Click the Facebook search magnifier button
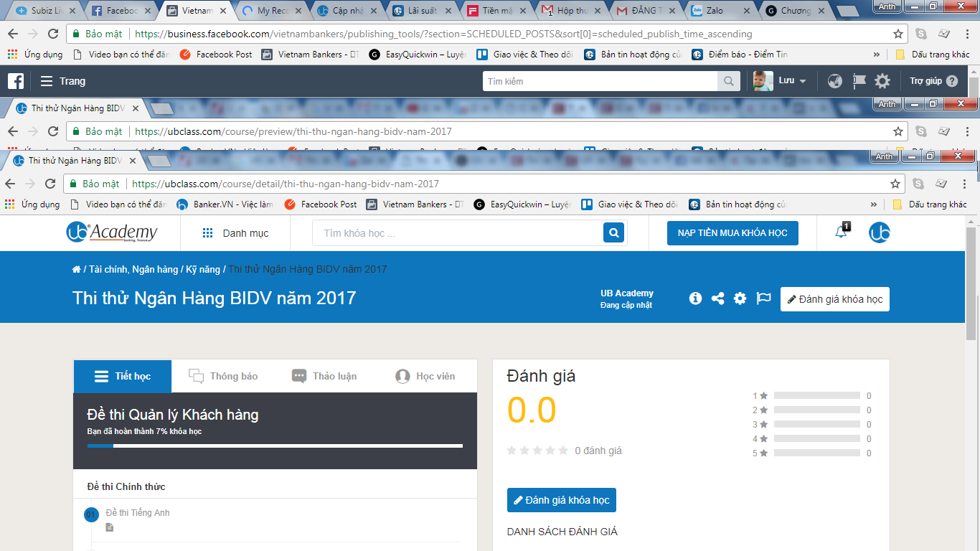Image resolution: width=980 pixels, height=551 pixels. 729,81
